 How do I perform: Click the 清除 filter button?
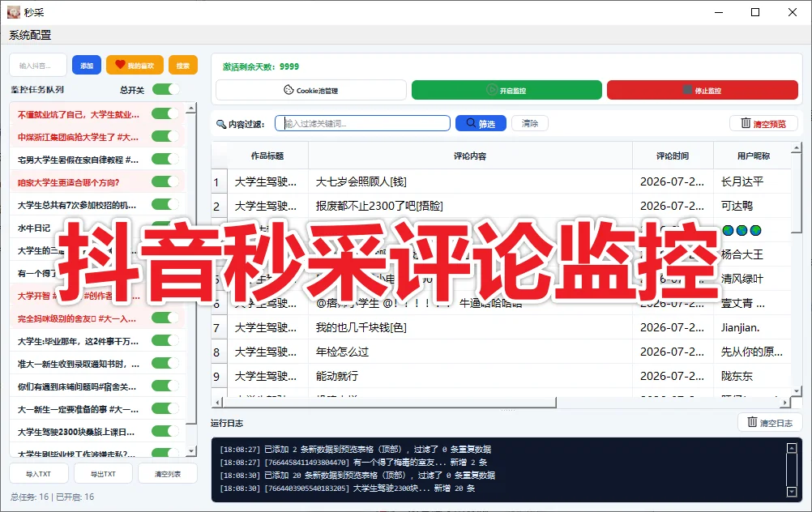(530, 123)
